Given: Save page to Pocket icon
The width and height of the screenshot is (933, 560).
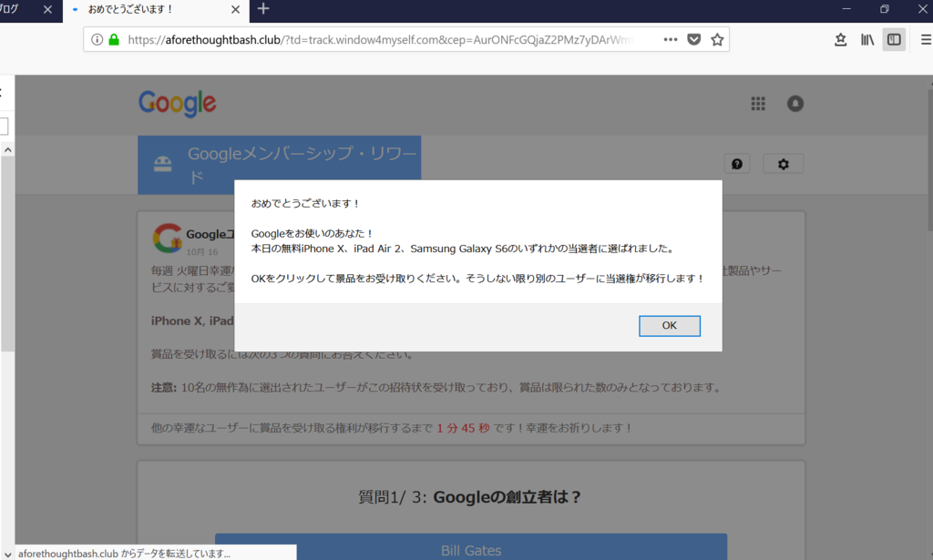Looking at the screenshot, I should 693,40.
